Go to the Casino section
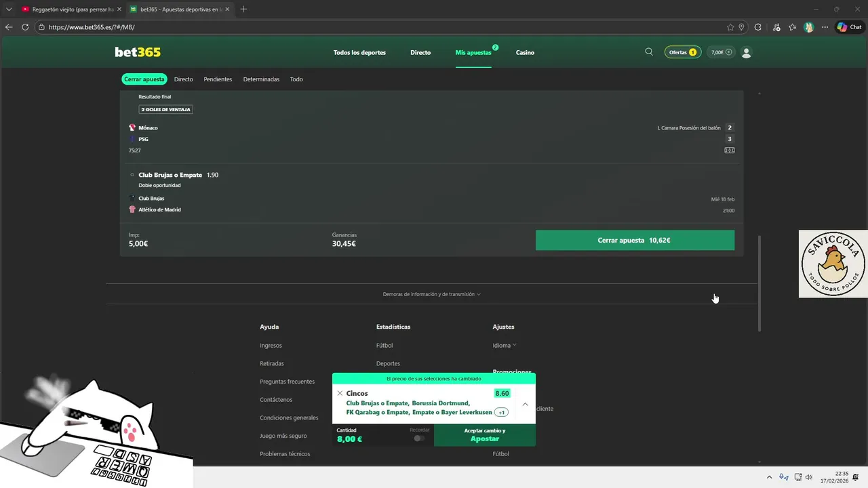The width and height of the screenshot is (868, 488). pyautogui.click(x=525, y=52)
